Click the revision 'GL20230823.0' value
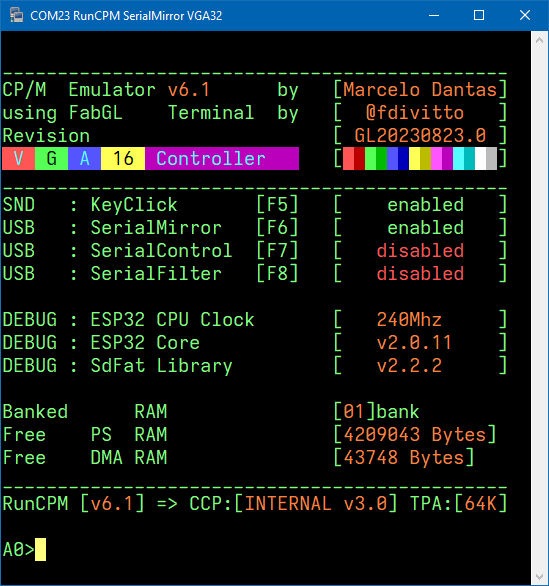The image size is (549, 586). [420, 135]
